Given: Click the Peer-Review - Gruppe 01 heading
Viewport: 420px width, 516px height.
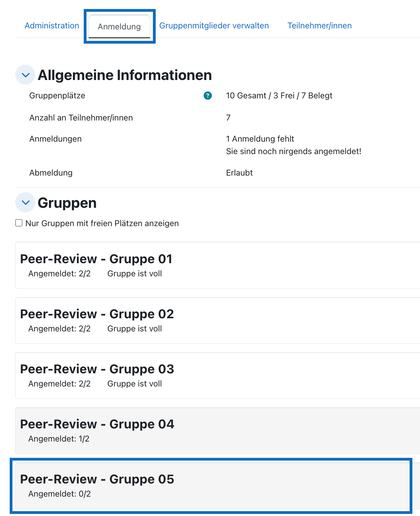Looking at the screenshot, I should pos(96,259).
